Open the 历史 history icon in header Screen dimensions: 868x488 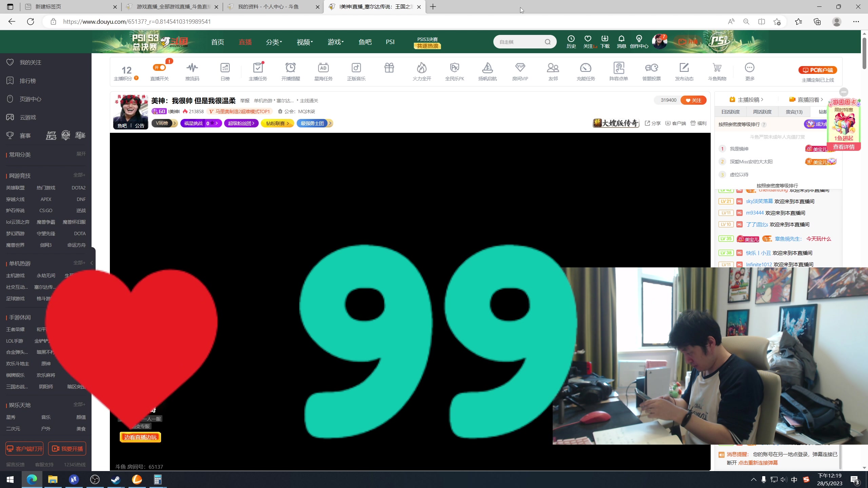point(571,42)
